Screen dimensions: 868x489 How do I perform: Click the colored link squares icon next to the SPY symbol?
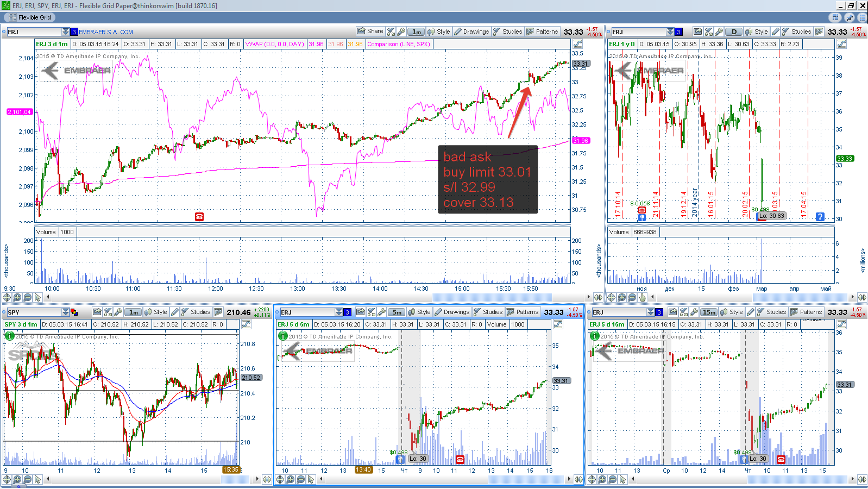click(x=74, y=312)
